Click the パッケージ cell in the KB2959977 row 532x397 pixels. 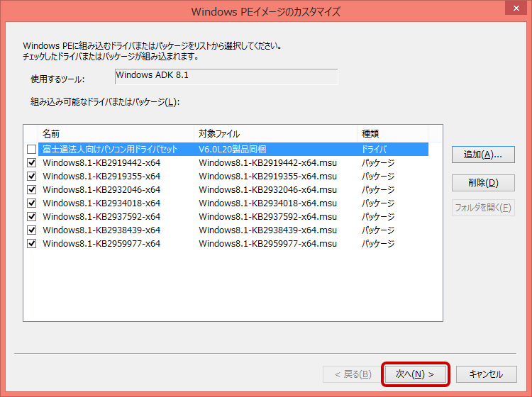(x=378, y=243)
